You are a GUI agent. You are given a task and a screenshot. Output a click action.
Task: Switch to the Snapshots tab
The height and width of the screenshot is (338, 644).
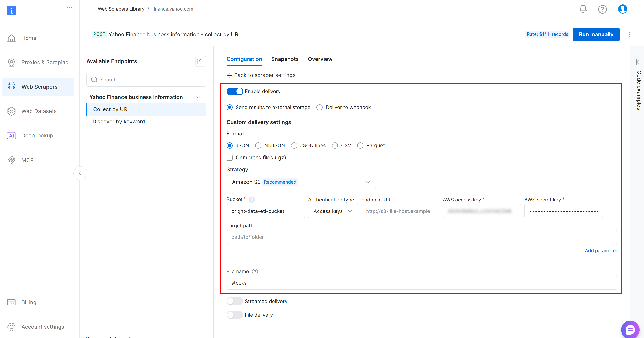[285, 59]
